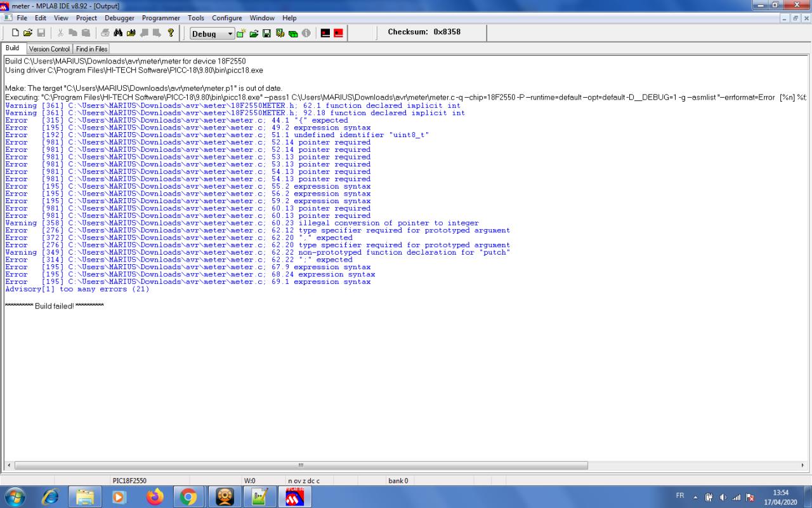The image size is (812, 508).
Task: Click the Open Project green folder icon
Action: click(x=254, y=34)
